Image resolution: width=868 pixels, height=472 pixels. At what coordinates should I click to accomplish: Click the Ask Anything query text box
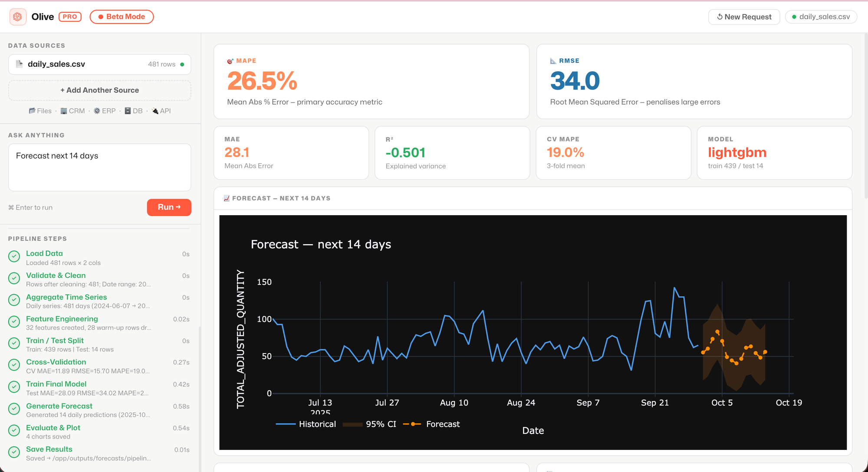tap(99, 167)
